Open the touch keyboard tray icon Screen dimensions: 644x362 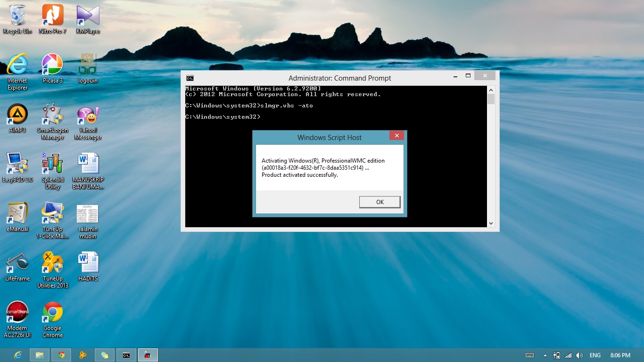529,355
